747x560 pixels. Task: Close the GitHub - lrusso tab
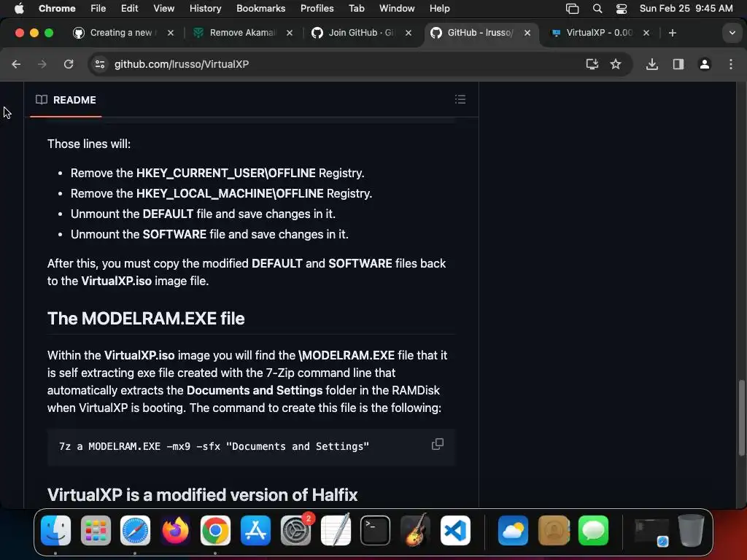pyautogui.click(x=527, y=33)
